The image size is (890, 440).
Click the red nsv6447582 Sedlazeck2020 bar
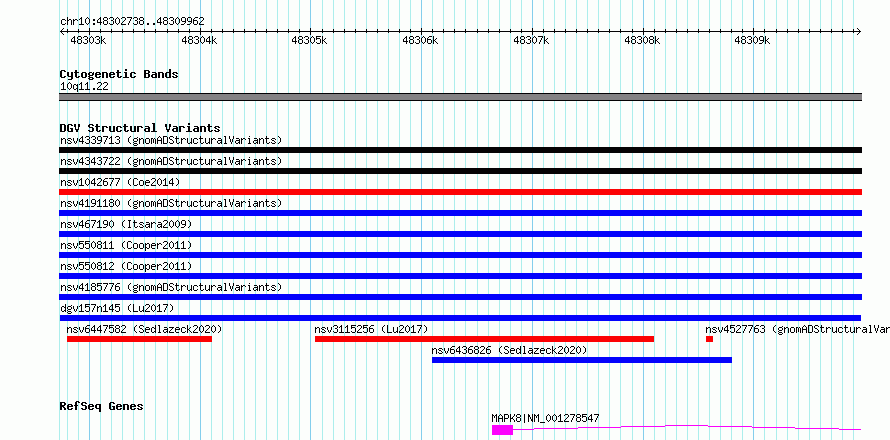[139, 339]
